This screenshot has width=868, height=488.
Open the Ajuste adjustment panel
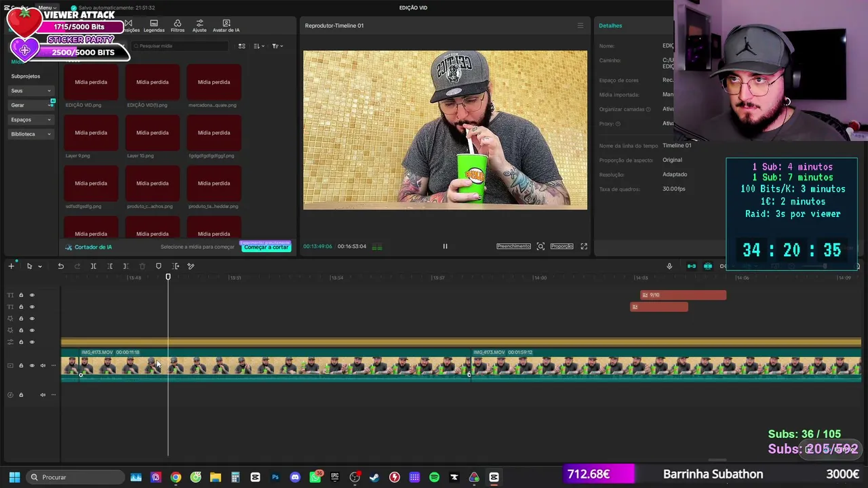click(199, 26)
